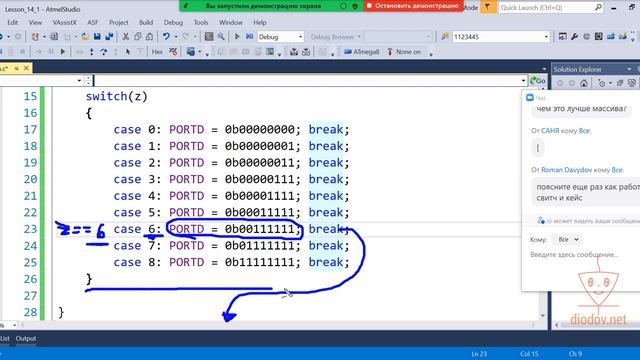Click the ATmega8 device button
This screenshot has width=640, height=360.
click(x=362, y=52)
